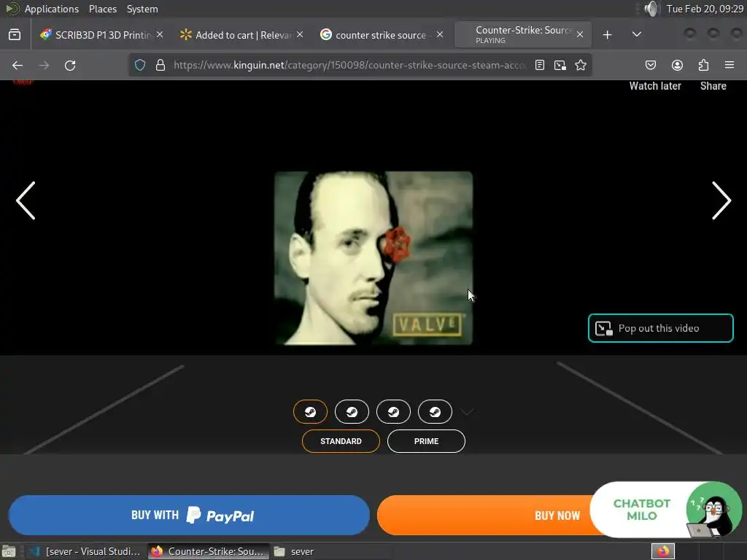
Task: Click the date and time clock
Action: 705,9
